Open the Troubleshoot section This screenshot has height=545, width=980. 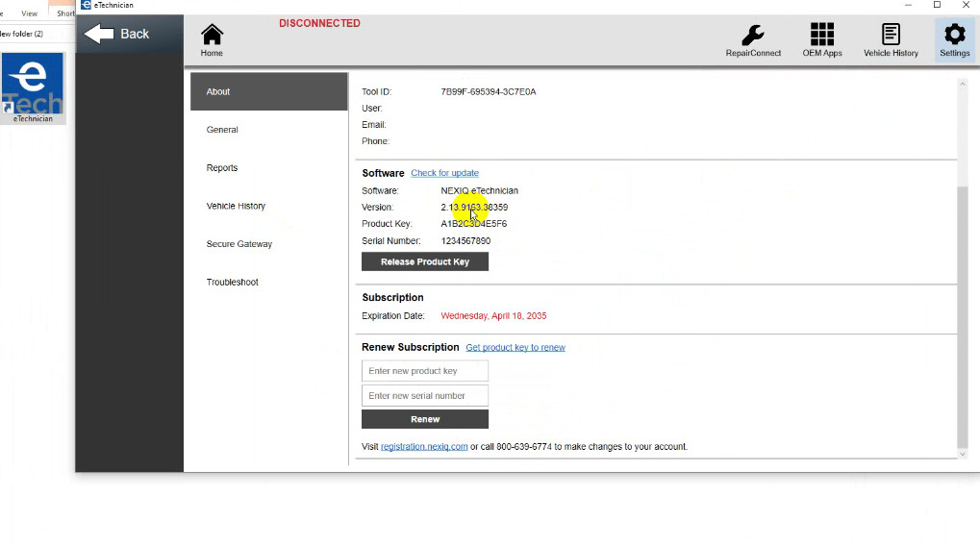pos(268,282)
